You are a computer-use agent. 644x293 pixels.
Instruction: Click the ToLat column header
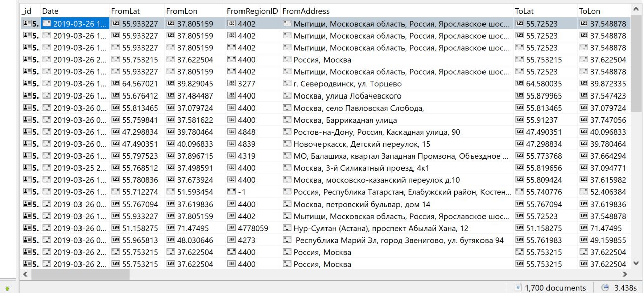pyautogui.click(x=524, y=11)
